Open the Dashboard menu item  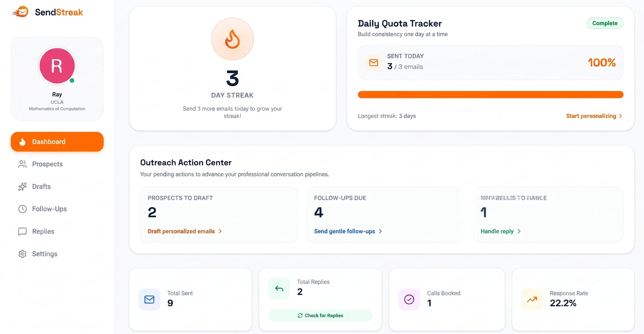click(x=57, y=142)
